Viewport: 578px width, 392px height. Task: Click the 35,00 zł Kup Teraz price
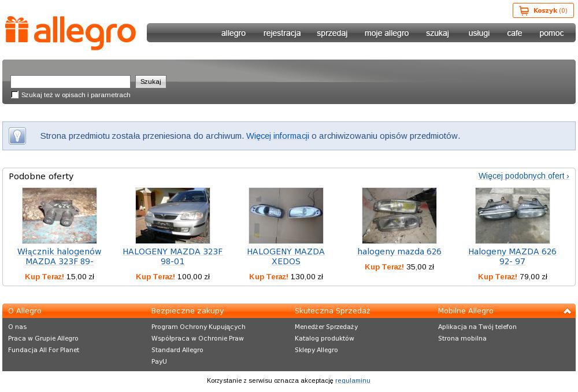click(399, 267)
